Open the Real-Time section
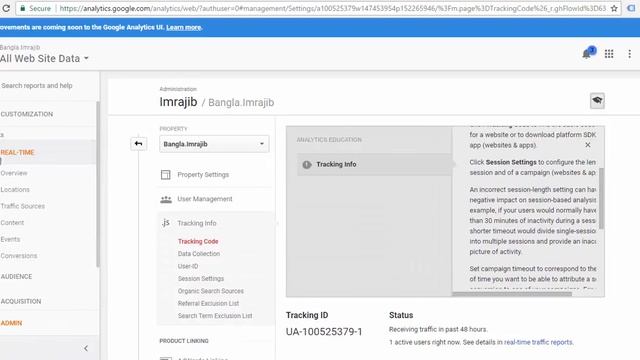The image size is (640, 360). coord(18,152)
